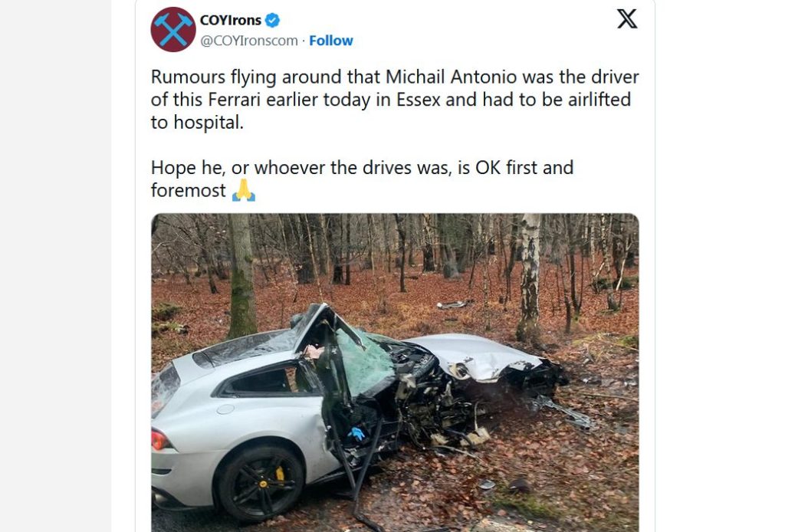Click the name Michail Antonio in tweet
This screenshot has height=532, width=785.
[x=451, y=77]
